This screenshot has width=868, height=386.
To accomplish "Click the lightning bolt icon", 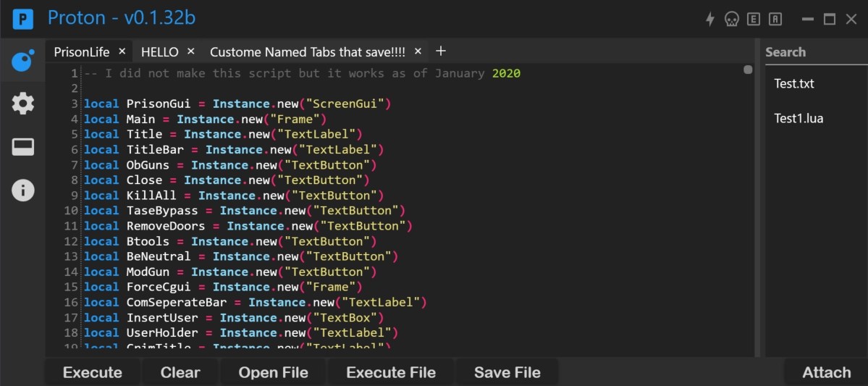I will pyautogui.click(x=709, y=20).
